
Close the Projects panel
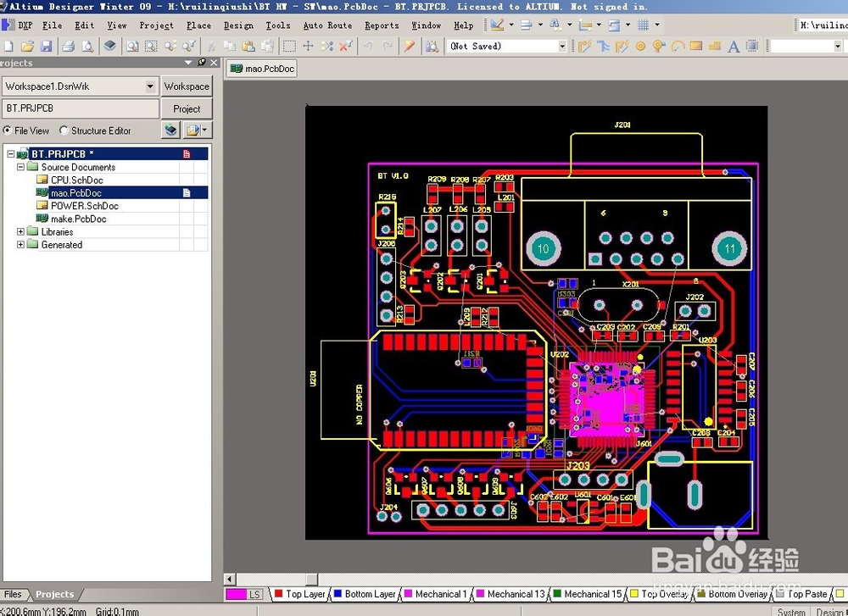click(215, 63)
